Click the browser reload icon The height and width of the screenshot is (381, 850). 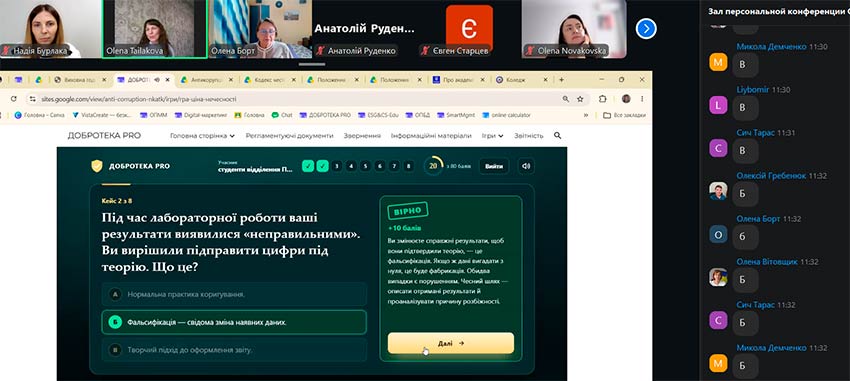14,99
